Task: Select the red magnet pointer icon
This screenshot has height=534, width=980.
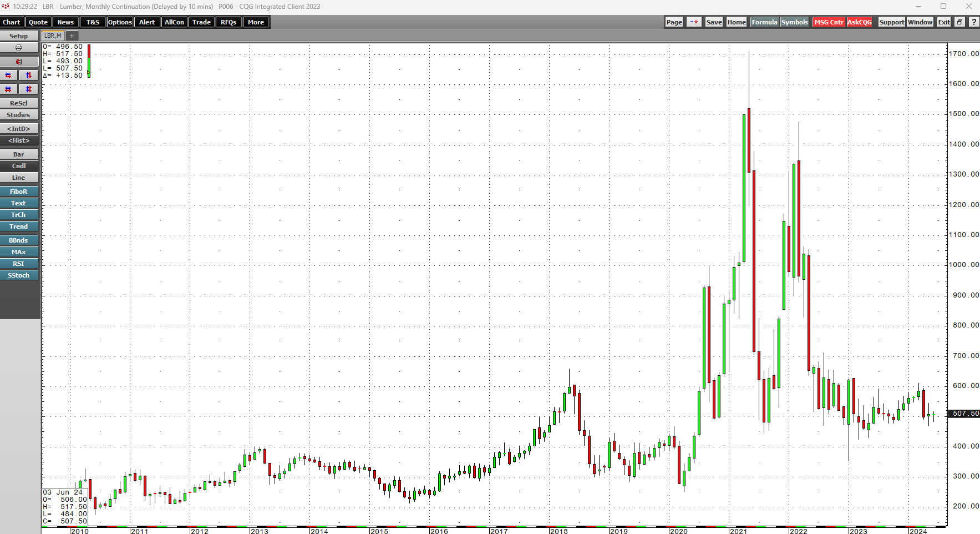Action: click(19, 61)
